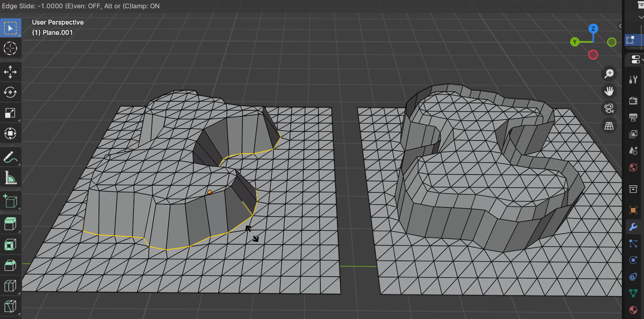Open the Object Data mesh tab
Image resolution: width=644 pixels, height=319 pixels.
[633, 293]
